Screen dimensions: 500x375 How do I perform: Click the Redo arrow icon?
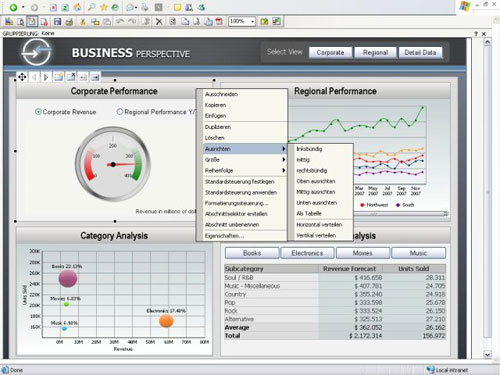pyautogui.click(x=132, y=22)
